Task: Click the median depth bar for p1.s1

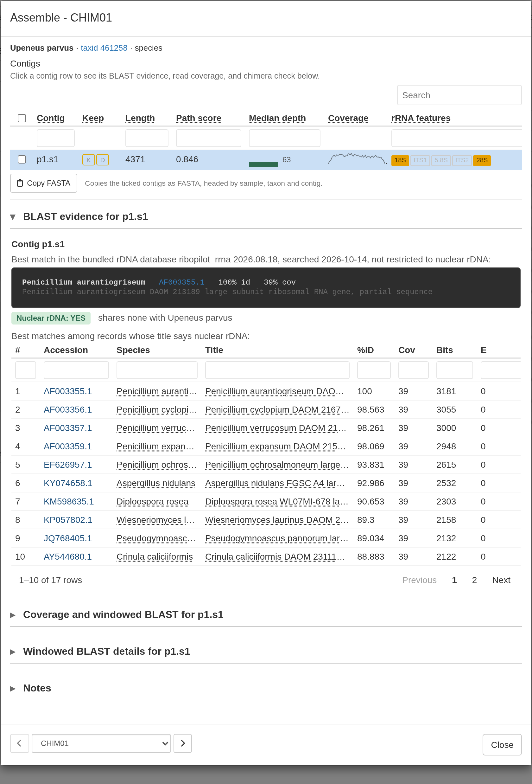Action: pos(263,164)
